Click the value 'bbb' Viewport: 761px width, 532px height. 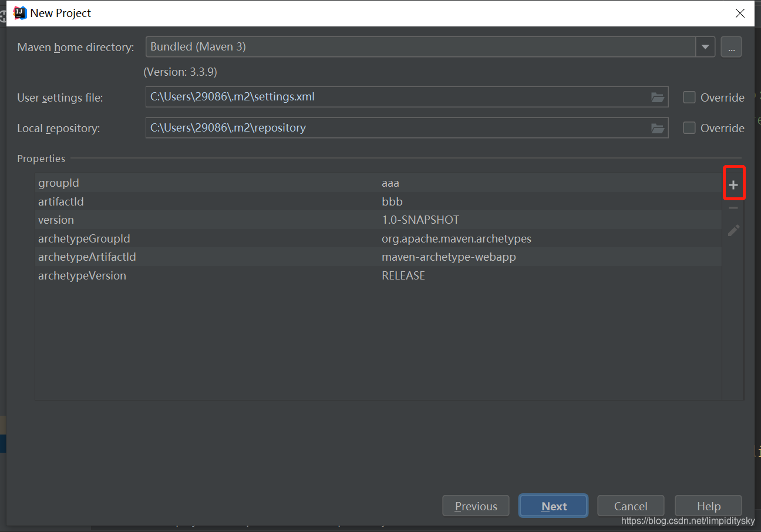pyautogui.click(x=392, y=201)
